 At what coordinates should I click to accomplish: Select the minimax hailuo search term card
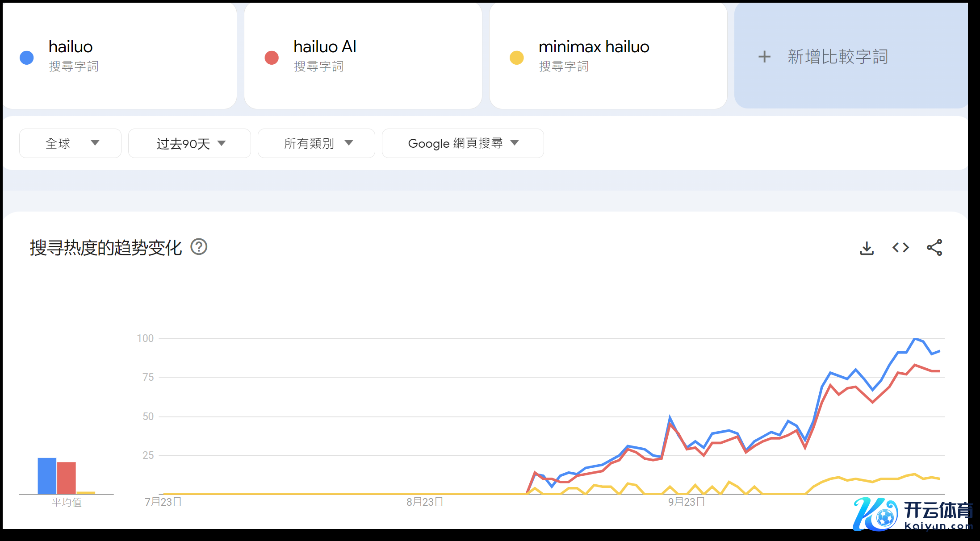point(608,55)
